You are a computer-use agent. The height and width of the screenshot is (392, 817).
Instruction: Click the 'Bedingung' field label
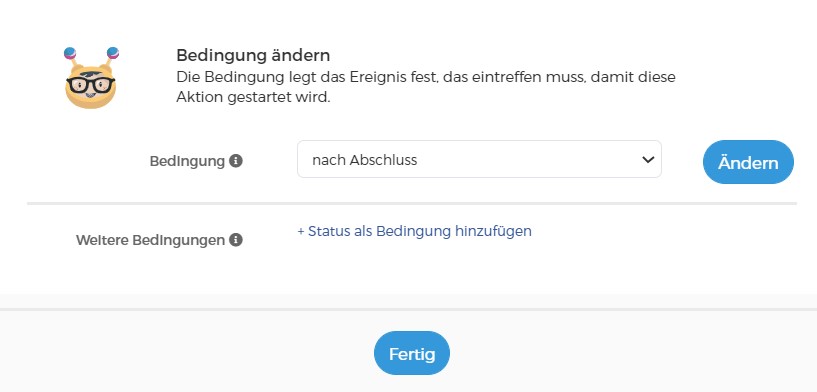coord(187,161)
